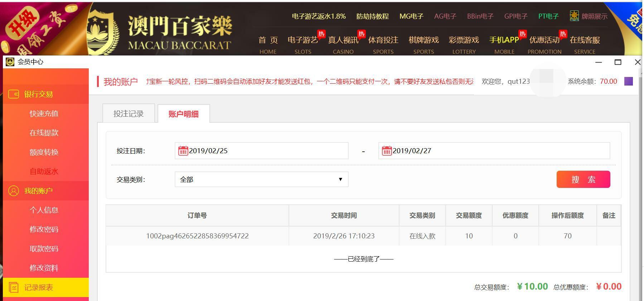
Task: Click the wallet icon beside 银行交易
Action: point(14,94)
